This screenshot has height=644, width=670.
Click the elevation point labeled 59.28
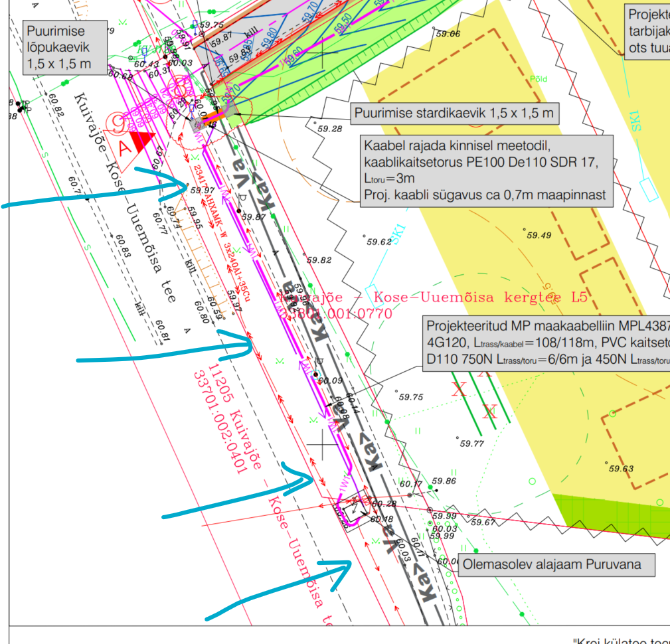tap(331, 129)
